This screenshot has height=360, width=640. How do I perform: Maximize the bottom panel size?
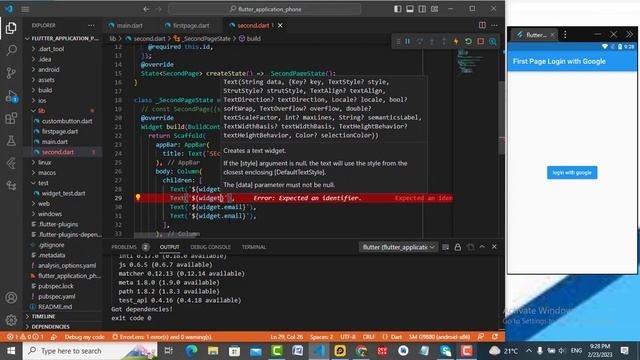click(482, 247)
